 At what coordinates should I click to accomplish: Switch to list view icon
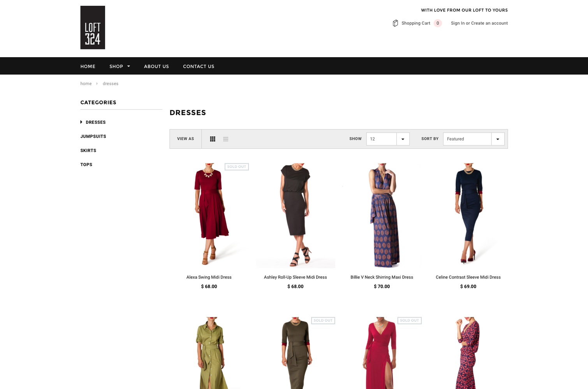click(x=225, y=139)
